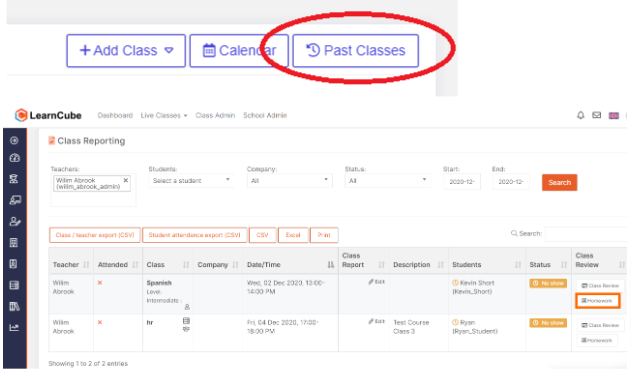Open the Live Classes menu

(164, 116)
